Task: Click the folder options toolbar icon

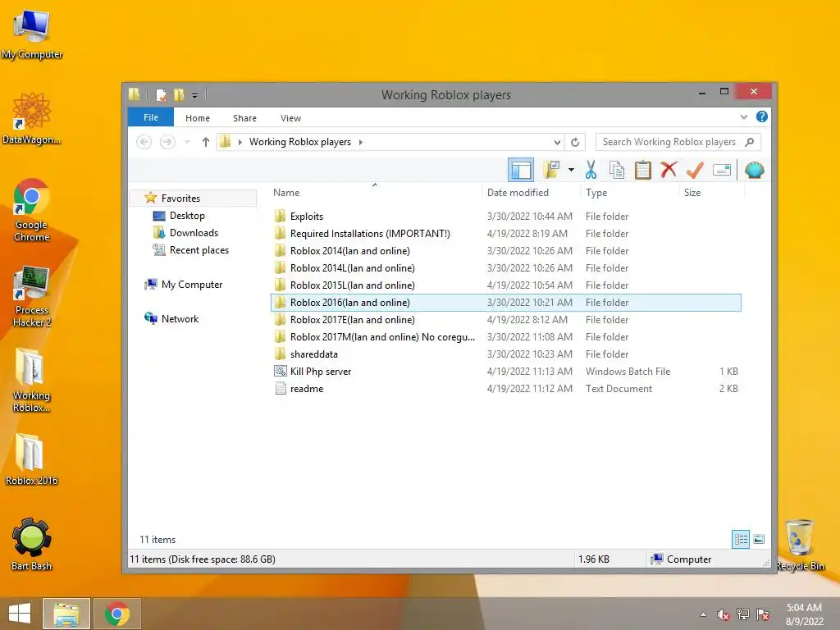Action: coord(552,171)
